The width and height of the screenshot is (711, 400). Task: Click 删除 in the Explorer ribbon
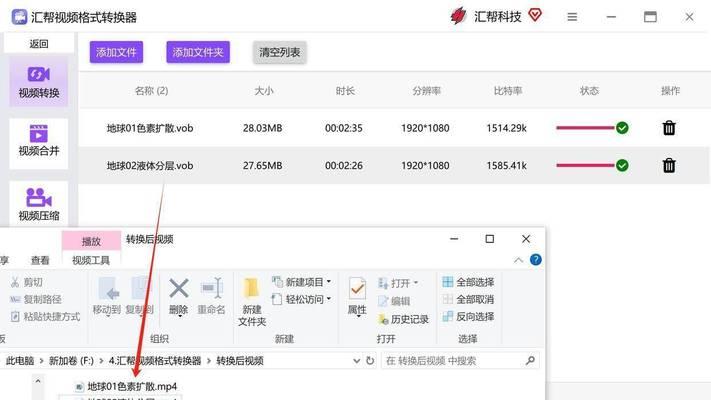click(179, 296)
